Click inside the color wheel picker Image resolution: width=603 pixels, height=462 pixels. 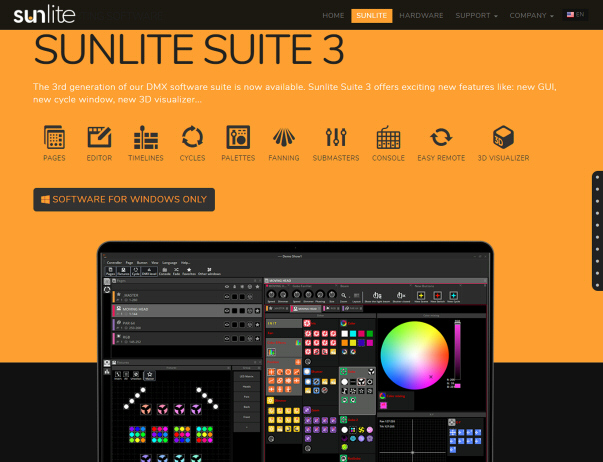click(415, 355)
